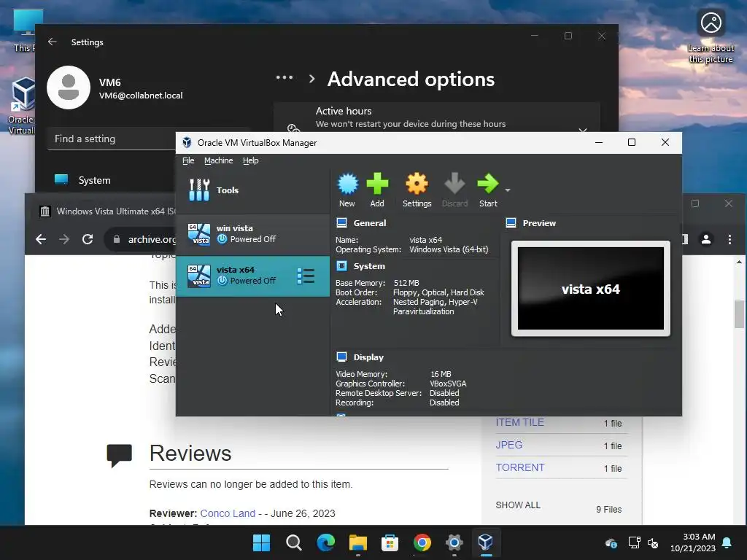Open the browser three-dot menu
The height and width of the screenshot is (560, 747).
(x=729, y=239)
